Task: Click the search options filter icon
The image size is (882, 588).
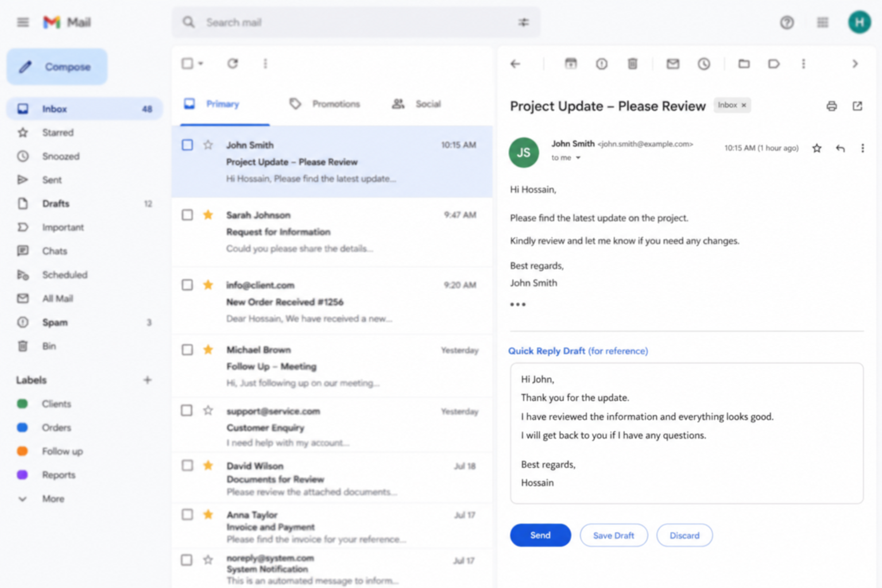Action: [523, 22]
